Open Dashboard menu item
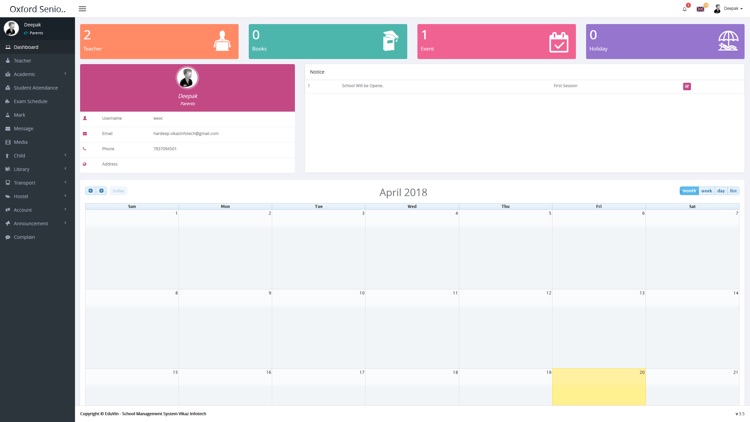The image size is (750, 422). tap(37, 47)
